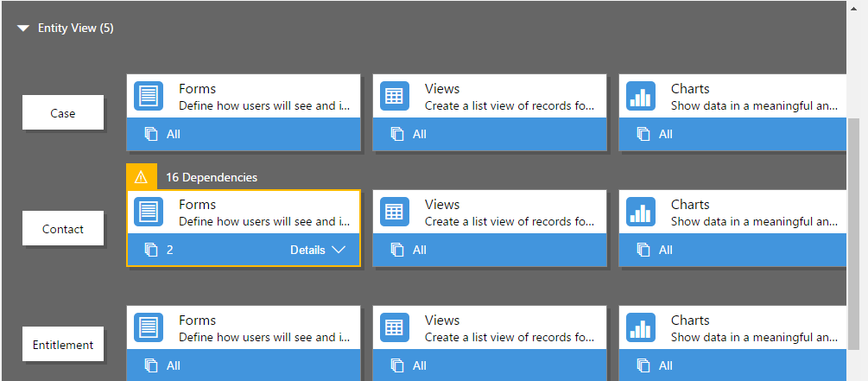Screen dimensions: 868x381
Task: Click the Contact Views table icon
Action: pos(394,212)
